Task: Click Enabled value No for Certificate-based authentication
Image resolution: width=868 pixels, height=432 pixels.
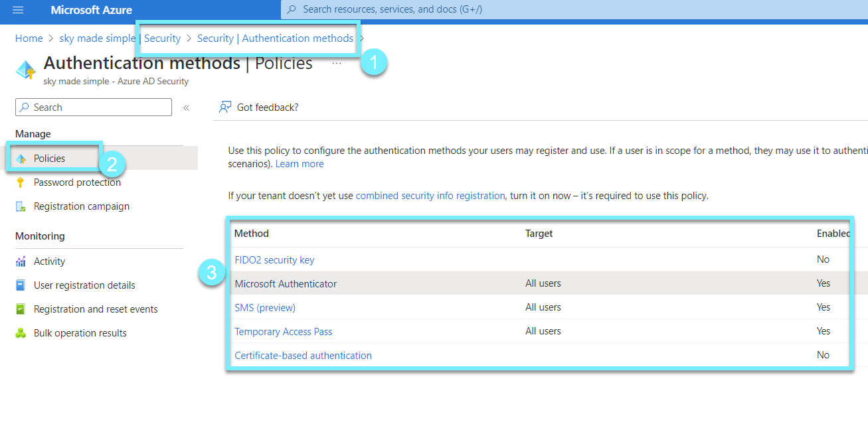Action: click(x=824, y=355)
